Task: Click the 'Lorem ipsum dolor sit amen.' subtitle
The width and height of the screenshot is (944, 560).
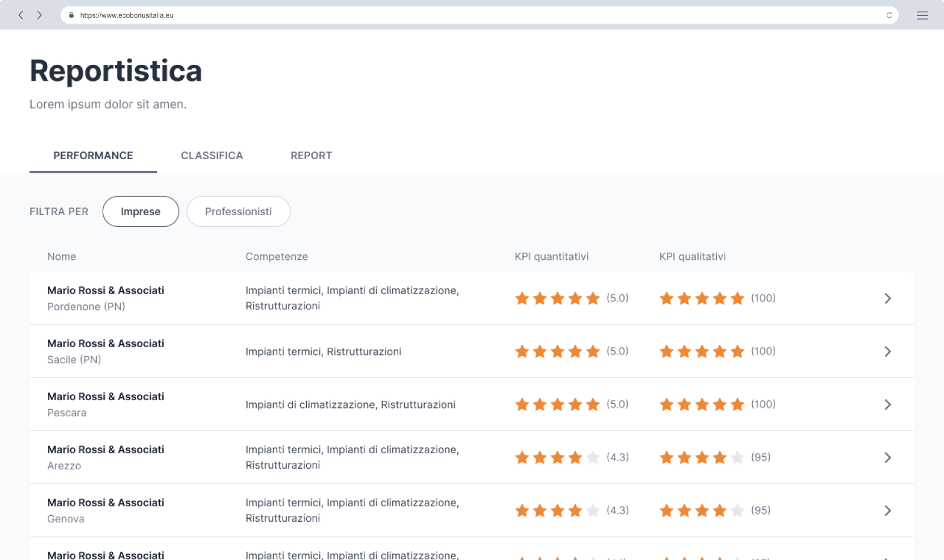Action: (108, 104)
